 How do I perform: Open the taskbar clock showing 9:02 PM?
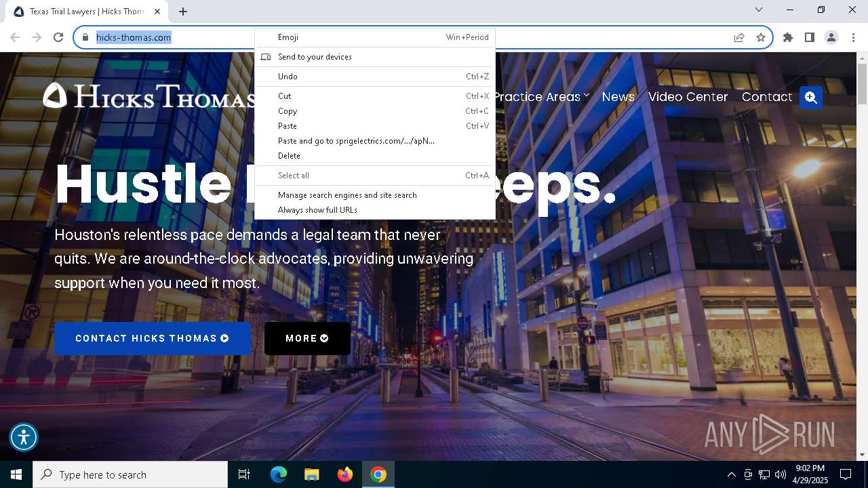[810, 474]
